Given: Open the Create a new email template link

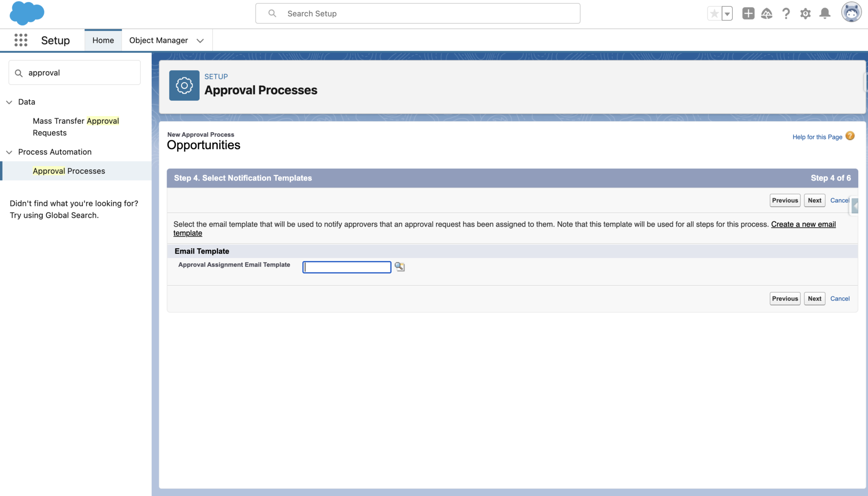Looking at the screenshot, I should (x=803, y=224).
